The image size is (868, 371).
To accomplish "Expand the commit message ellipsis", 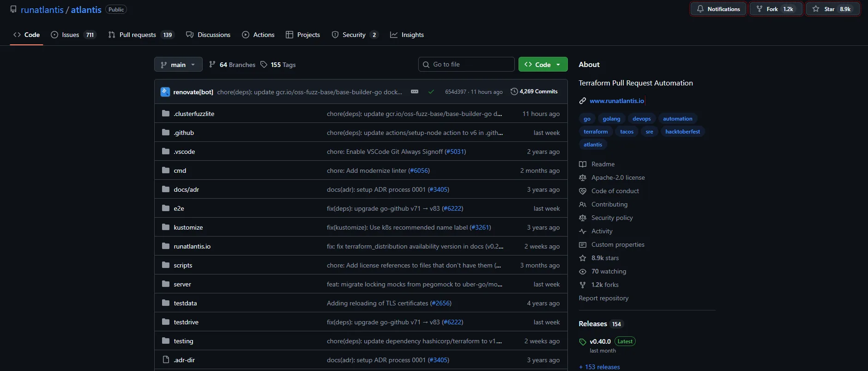I will 415,91.
